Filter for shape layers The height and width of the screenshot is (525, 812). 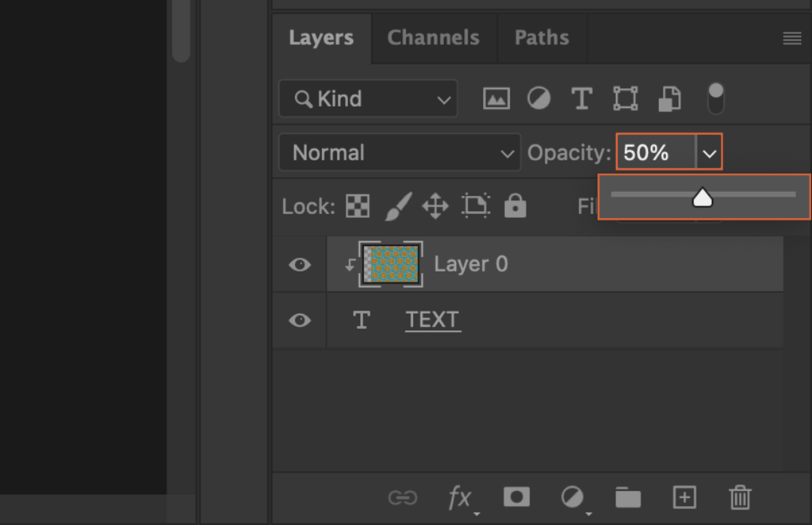pyautogui.click(x=625, y=98)
